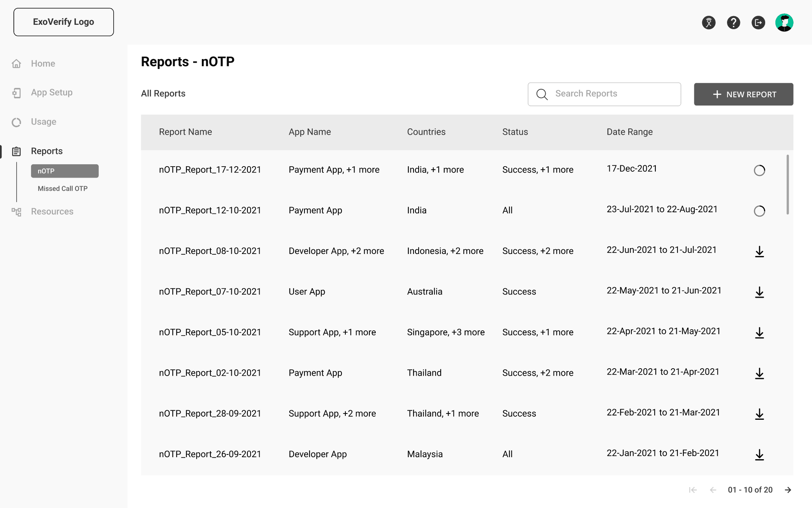812x508 pixels.
Task: Download nOTP_Report_07-10-2021 report
Action: click(x=759, y=292)
